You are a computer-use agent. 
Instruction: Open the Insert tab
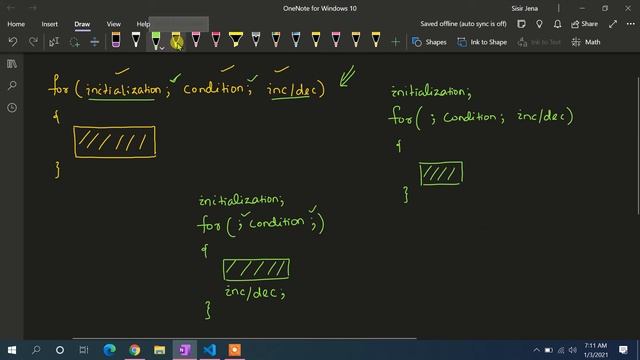click(x=49, y=24)
